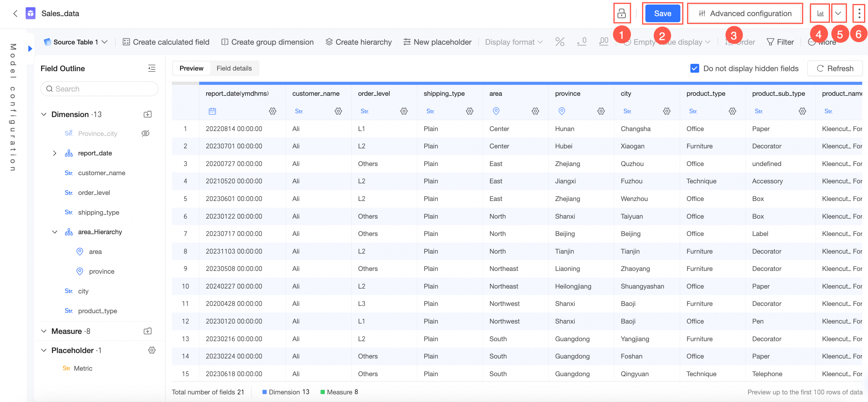This screenshot has height=402, width=868.
Task: Toggle visibility of Province_city field
Action: point(146,133)
